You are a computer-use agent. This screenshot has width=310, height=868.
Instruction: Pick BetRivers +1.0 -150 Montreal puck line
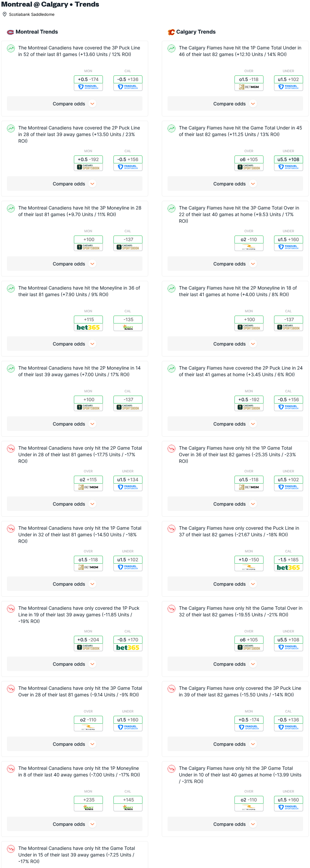tap(249, 563)
